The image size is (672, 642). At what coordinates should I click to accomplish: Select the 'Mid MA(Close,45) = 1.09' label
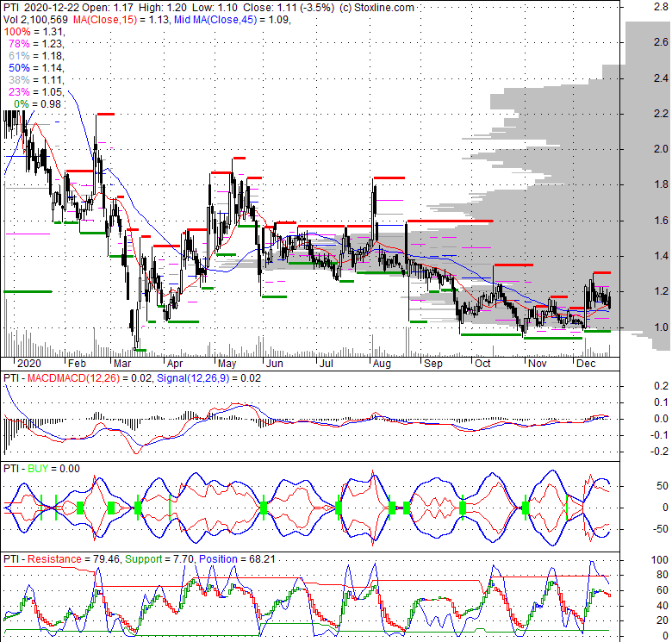pyautogui.click(x=233, y=20)
